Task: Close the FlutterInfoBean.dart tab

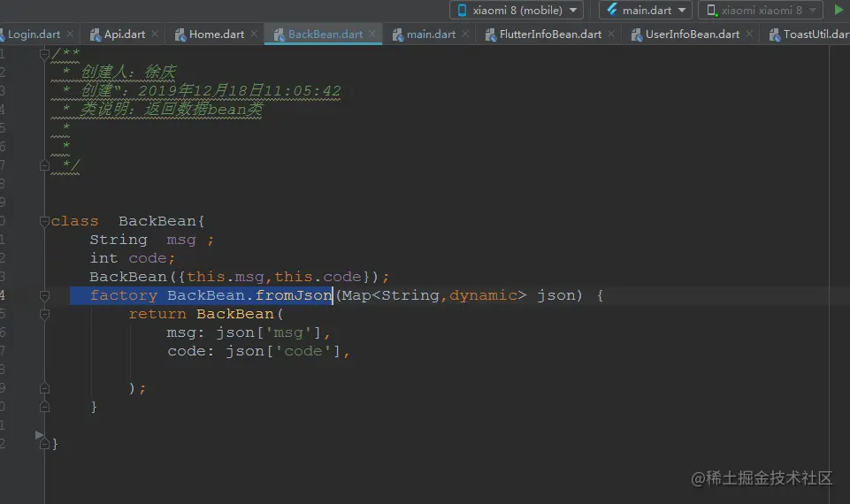Action: tap(611, 34)
